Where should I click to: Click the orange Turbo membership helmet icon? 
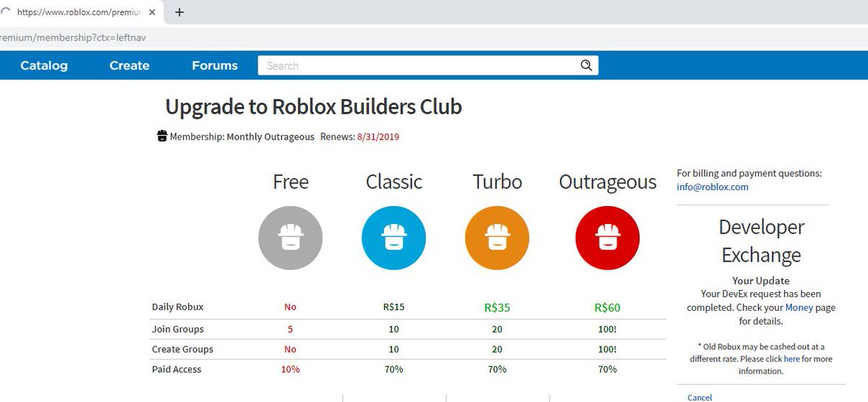pyautogui.click(x=497, y=238)
